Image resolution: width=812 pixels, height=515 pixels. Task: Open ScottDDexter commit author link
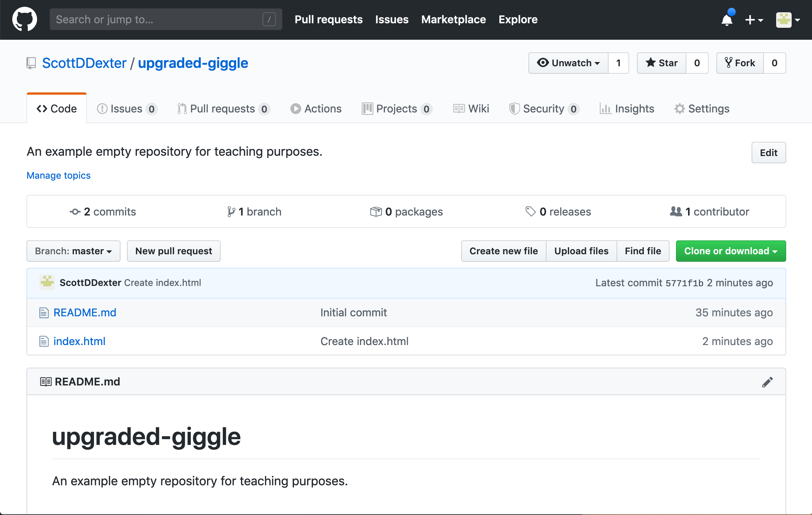(90, 283)
